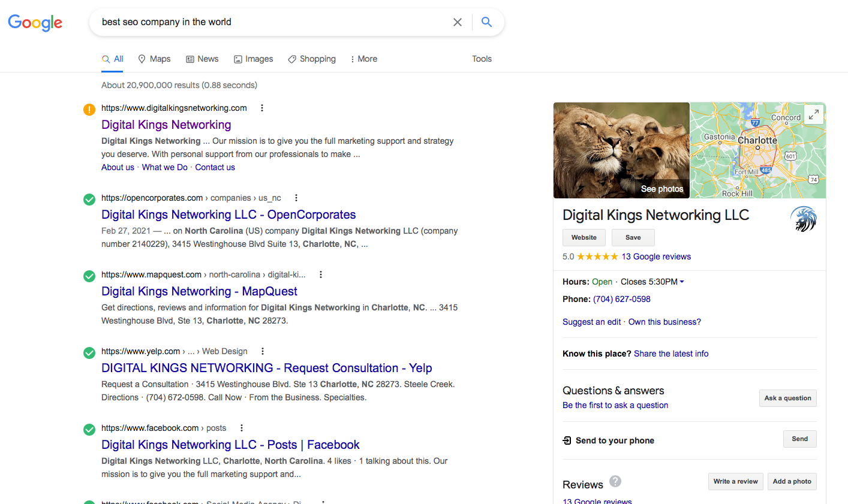Click the Send to your phone icon
The image size is (848, 504).
(x=567, y=440)
